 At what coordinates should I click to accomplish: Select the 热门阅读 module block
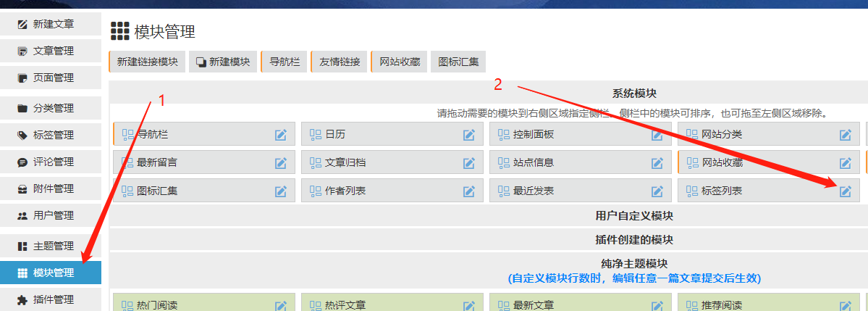(203, 303)
